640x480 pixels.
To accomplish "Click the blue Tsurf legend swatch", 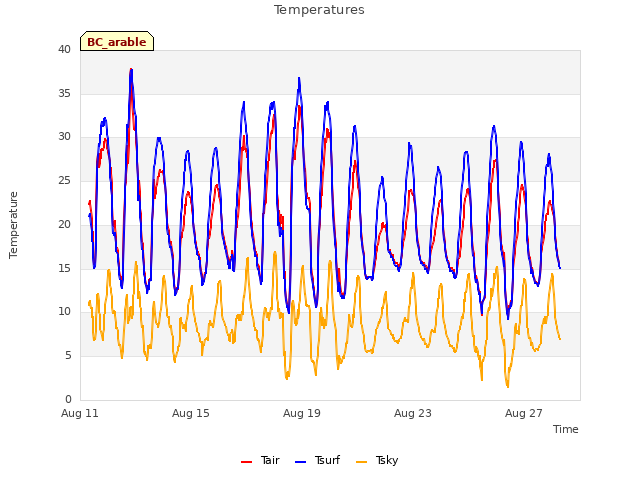I will [x=300, y=462].
